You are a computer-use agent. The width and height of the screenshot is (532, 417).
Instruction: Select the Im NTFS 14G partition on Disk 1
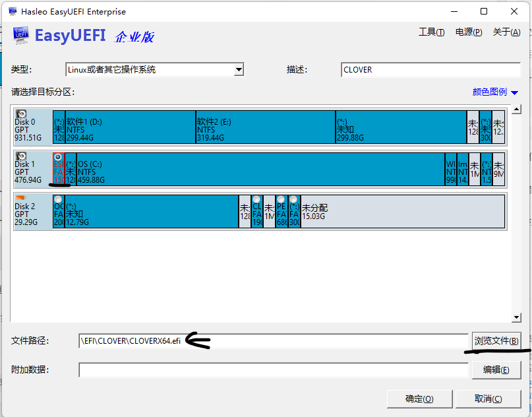tap(462, 169)
